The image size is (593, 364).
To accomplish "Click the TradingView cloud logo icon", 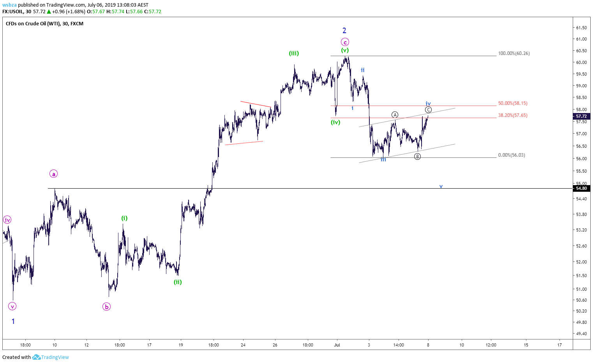I will point(36,357).
